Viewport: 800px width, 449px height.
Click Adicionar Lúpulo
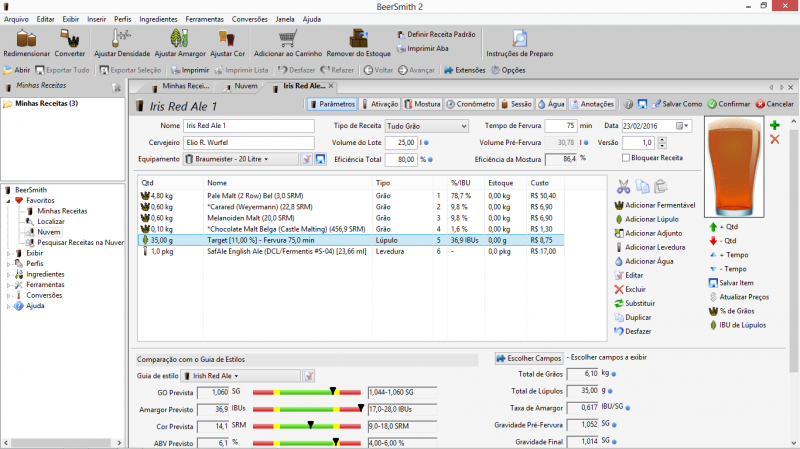tap(647, 219)
